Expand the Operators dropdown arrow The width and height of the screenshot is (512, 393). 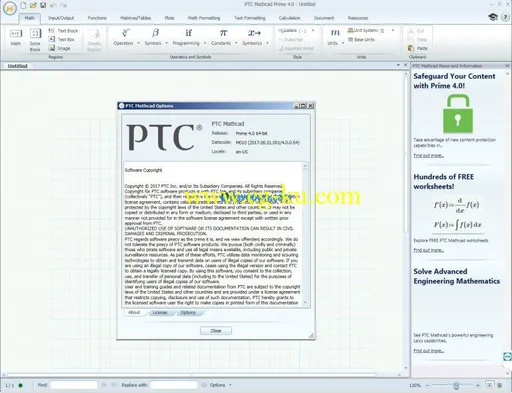138,43
